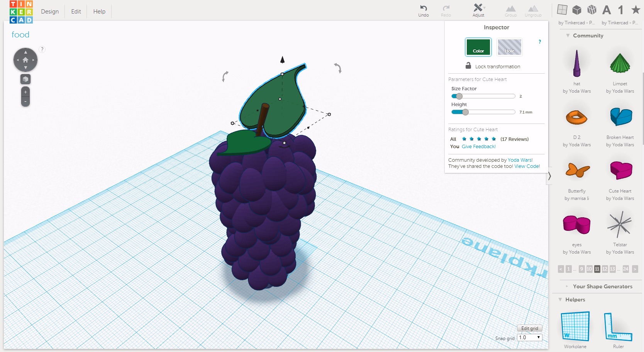Open the numbers shapes category
This screenshot has width=644, height=352.
point(621,10)
